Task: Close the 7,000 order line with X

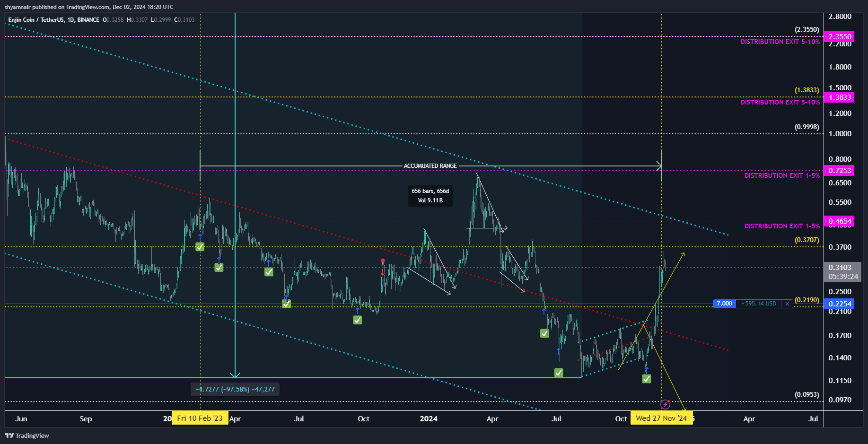Action: [787, 304]
